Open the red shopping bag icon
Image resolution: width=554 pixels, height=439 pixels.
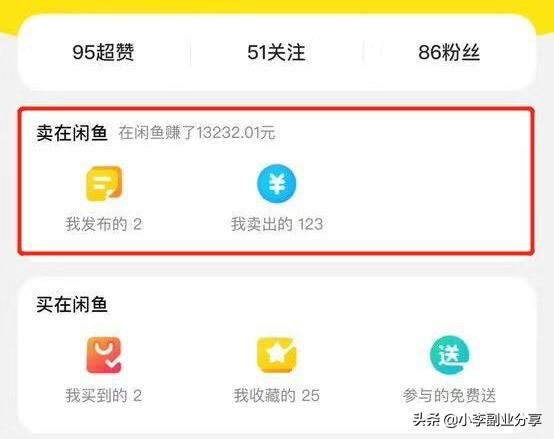(104, 355)
